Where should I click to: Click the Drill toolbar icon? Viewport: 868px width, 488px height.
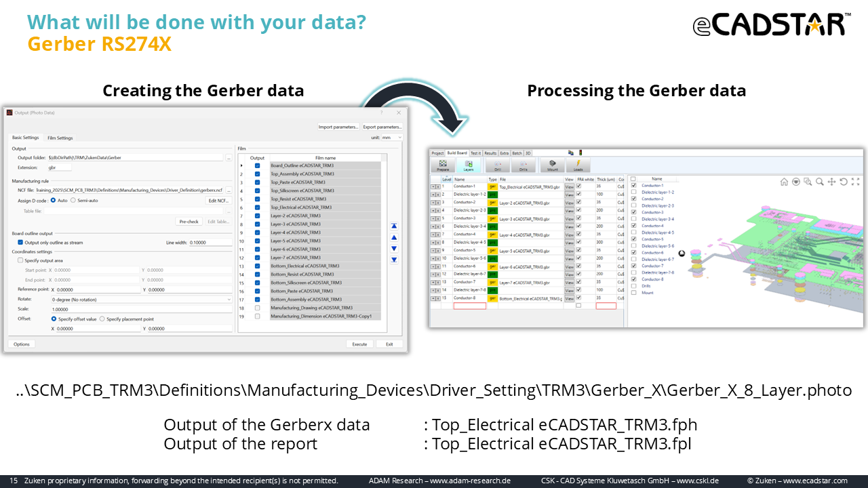(x=497, y=165)
